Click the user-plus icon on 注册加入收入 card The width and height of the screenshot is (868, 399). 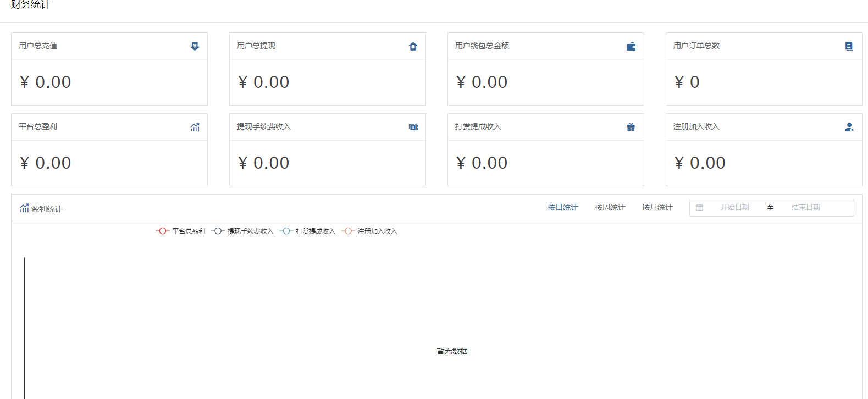[849, 127]
